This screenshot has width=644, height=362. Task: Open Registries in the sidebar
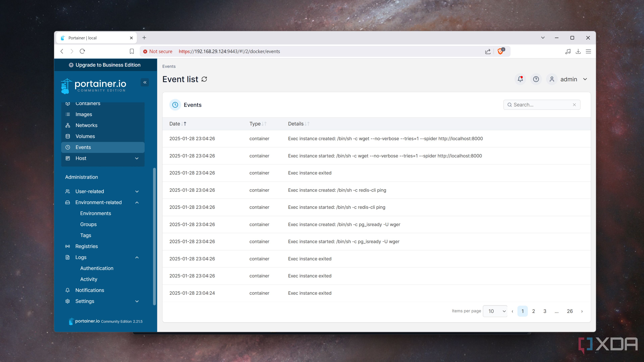(x=102, y=246)
